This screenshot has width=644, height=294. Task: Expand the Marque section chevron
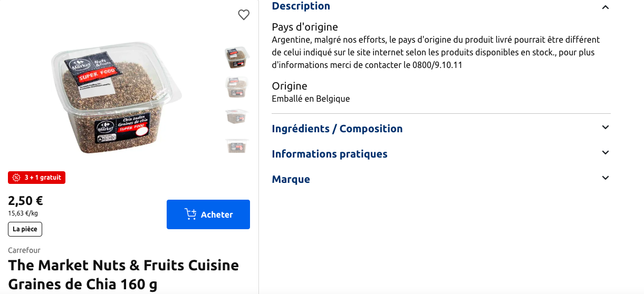[605, 178]
